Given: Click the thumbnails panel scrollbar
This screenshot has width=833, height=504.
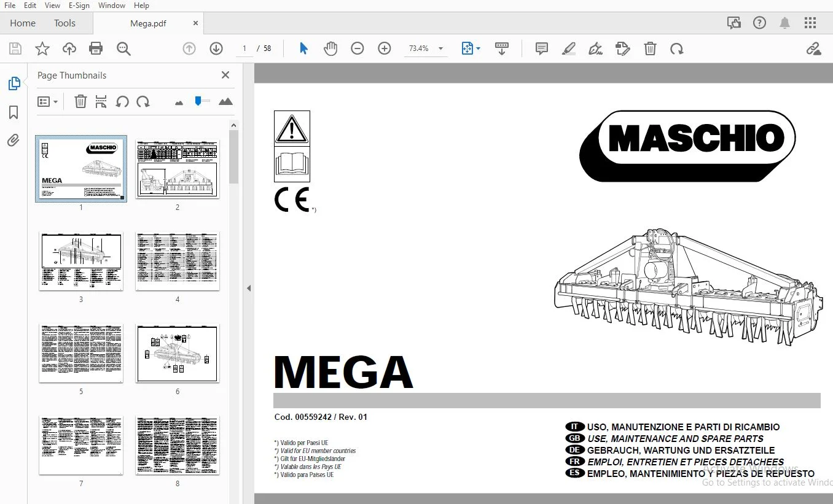Looking at the screenshot, I should tap(233, 157).
